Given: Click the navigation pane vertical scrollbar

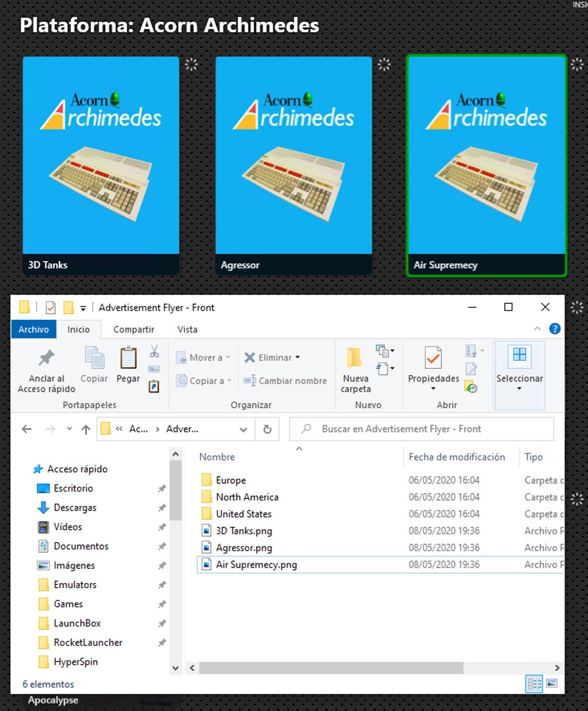Looking at the screenshot, I should pos(175,490).
